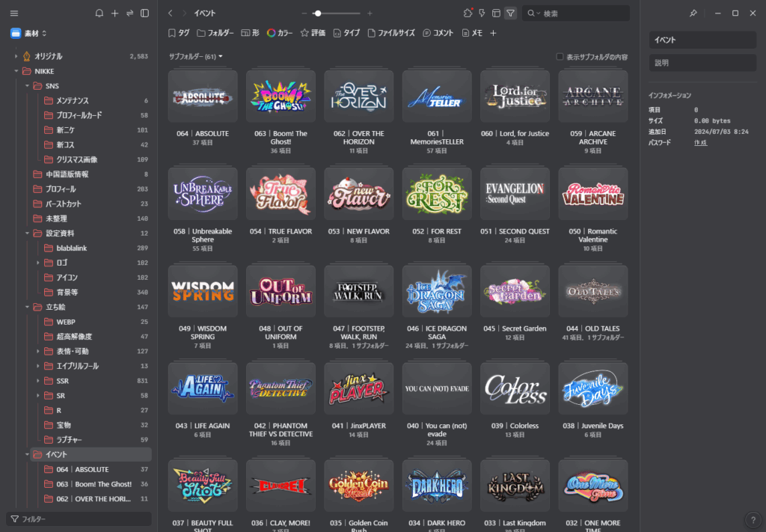Select the ラプチャー folder
This screenshot has height=532, width=766.
point(95,440)
